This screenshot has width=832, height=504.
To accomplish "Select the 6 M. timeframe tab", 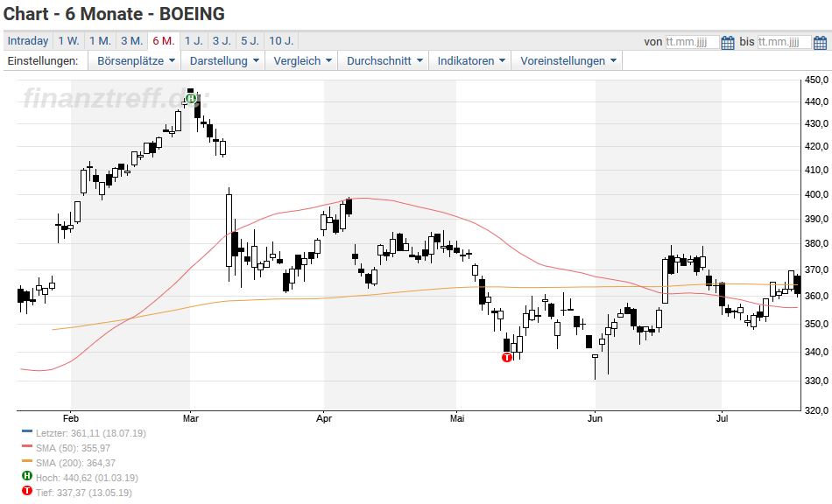I will coord(164,41).
